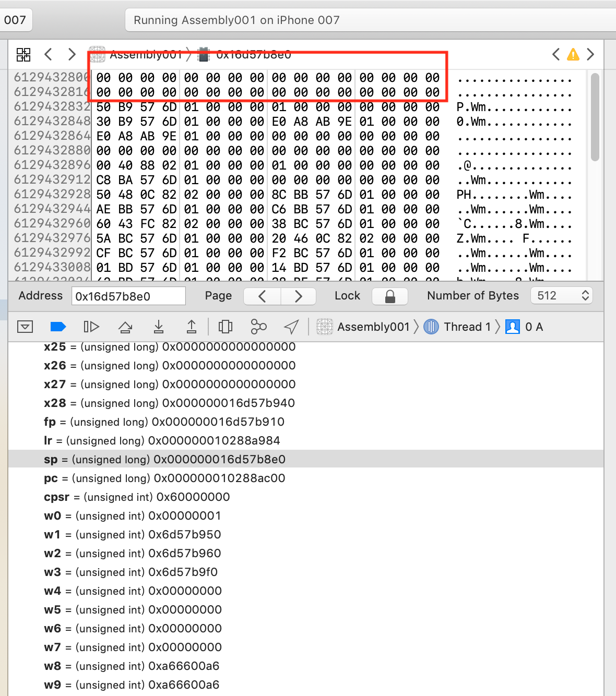Click the activity status Running Assembly001 bar
This screenshot has width=616, height=696.
(x=370, y=20)
